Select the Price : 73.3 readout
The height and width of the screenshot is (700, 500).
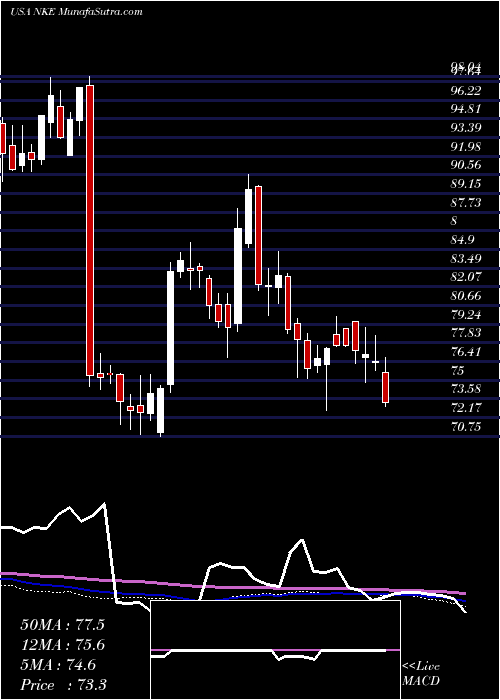[63, 685]
